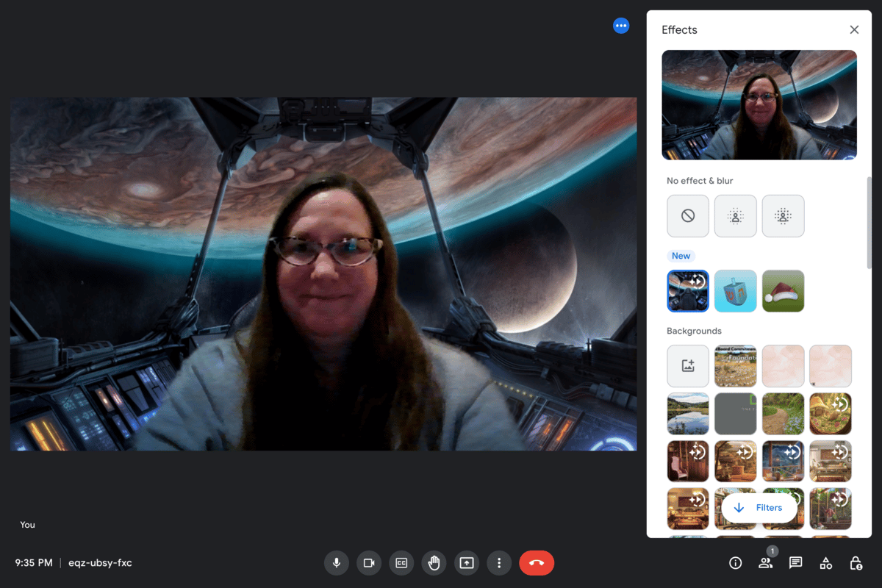Leave the call with the red hang-up button
This screenshot has height=588, width=882.
(x=537, y=563)
